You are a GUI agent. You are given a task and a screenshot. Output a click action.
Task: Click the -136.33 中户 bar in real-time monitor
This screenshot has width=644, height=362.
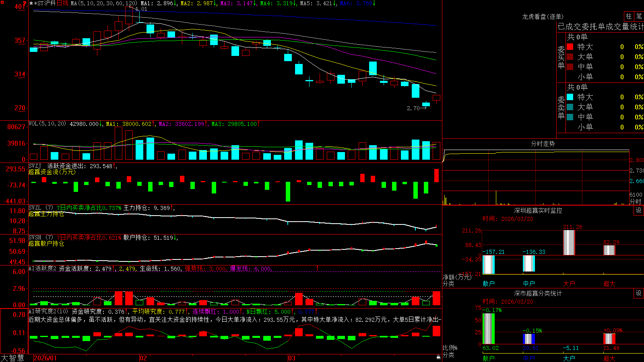tap(528, 263)
